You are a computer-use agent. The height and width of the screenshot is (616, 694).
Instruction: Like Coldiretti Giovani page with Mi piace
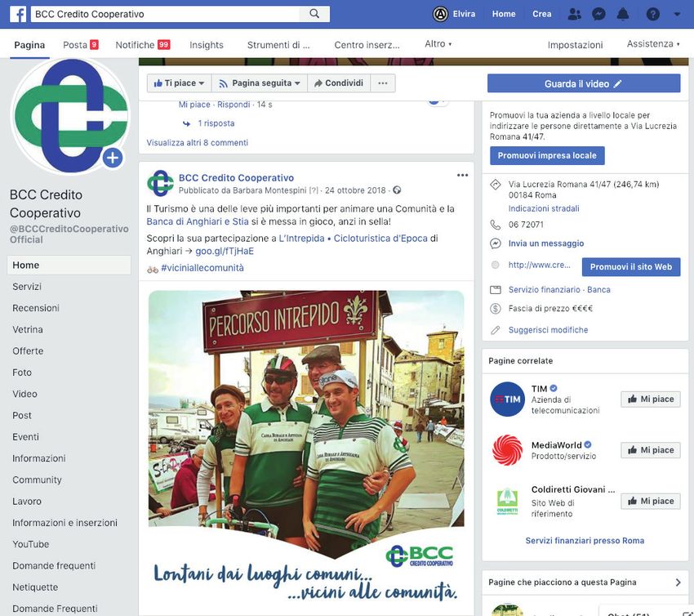(651, 502)
